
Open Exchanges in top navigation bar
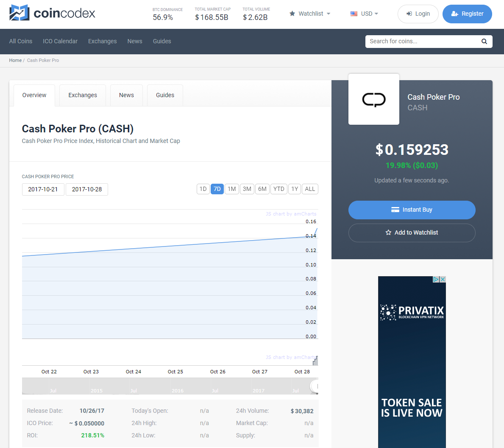pos(102,41)
